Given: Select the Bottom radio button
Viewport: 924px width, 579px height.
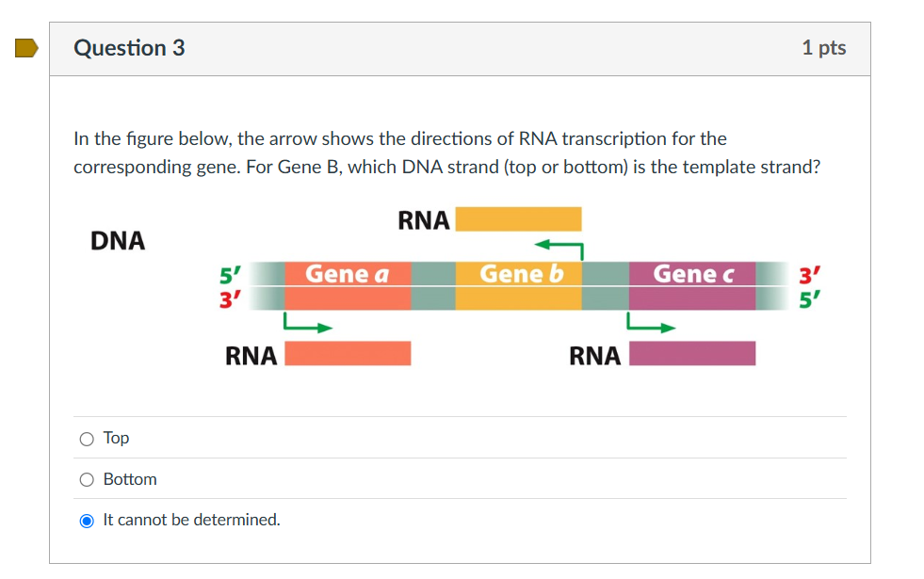Looking at the screenshot, I should click(87, 480).
